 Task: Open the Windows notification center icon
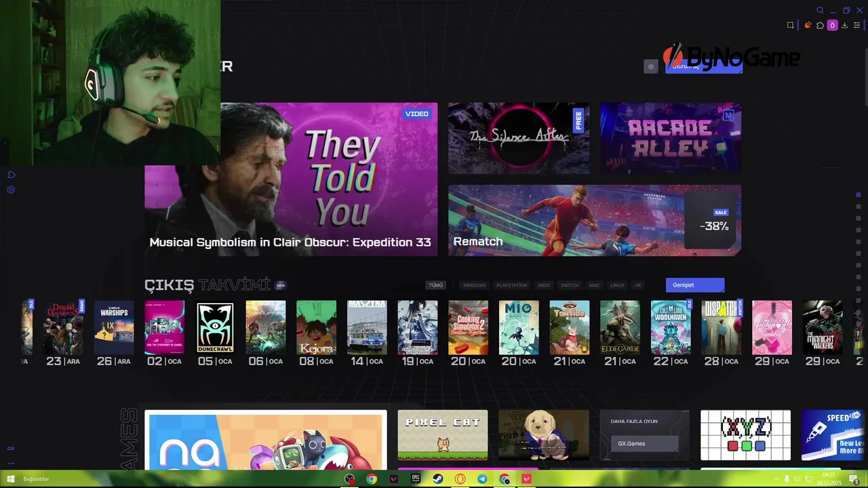tap(855, 480)
